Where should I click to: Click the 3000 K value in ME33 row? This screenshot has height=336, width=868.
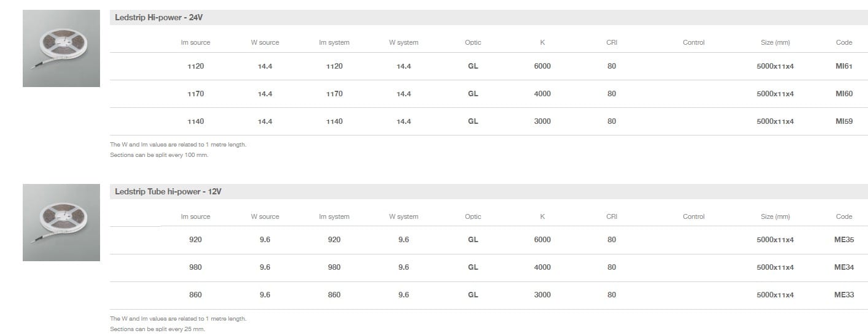pyautogui.click(x=542, y=295)
